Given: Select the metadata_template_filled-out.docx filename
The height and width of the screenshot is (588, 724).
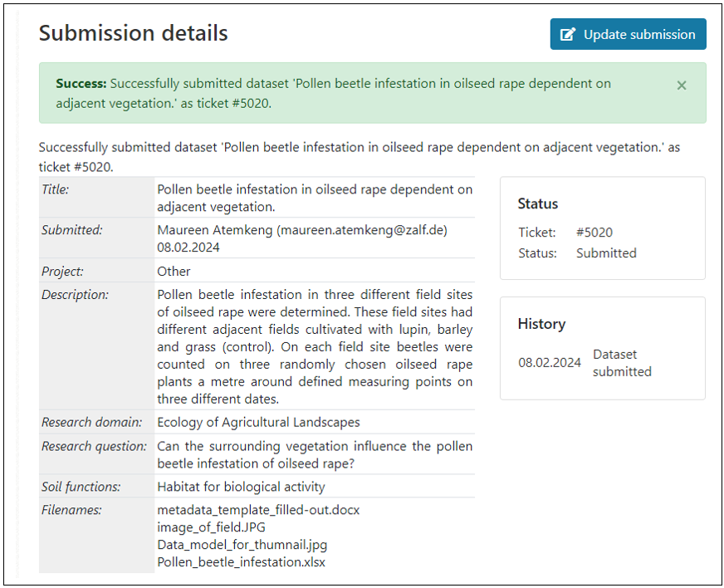Looking at the screenshot, I should pos(258,510).
